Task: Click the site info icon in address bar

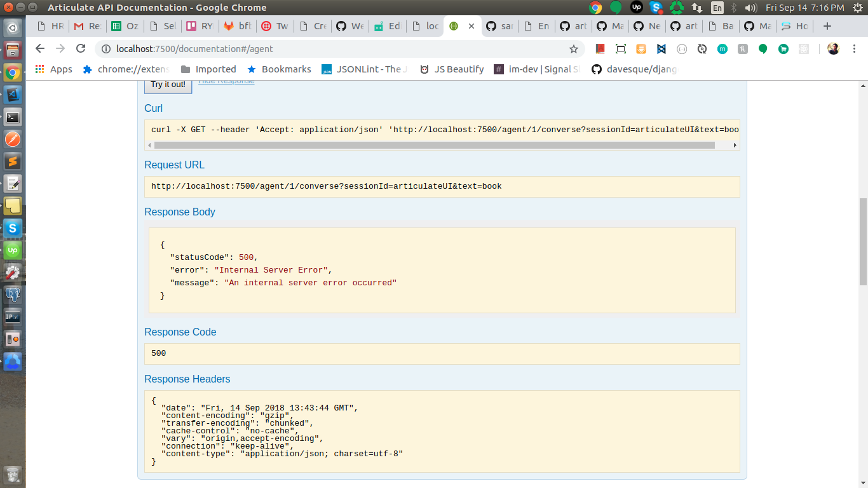Action: click(105, 49)
